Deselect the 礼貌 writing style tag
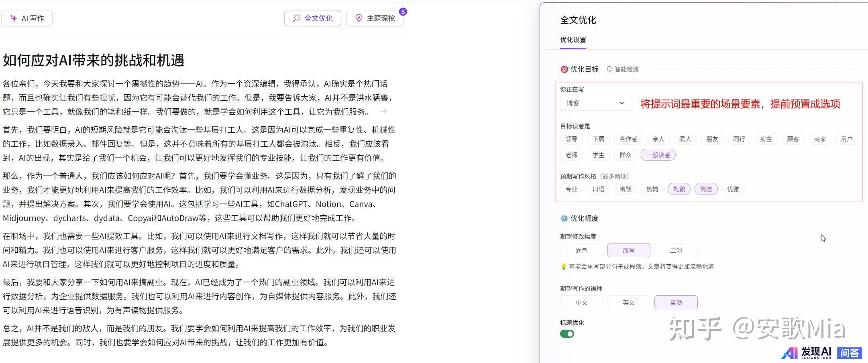The height and width of the screenshot is (363, 868). click(679, 189)
